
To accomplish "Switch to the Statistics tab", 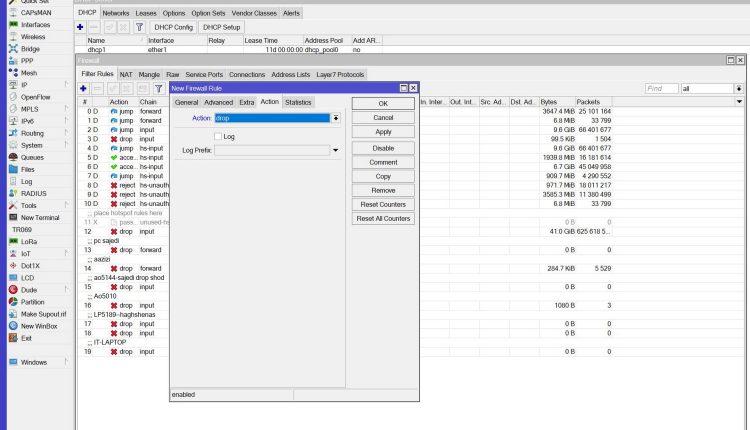I will [x=298, y=102].
